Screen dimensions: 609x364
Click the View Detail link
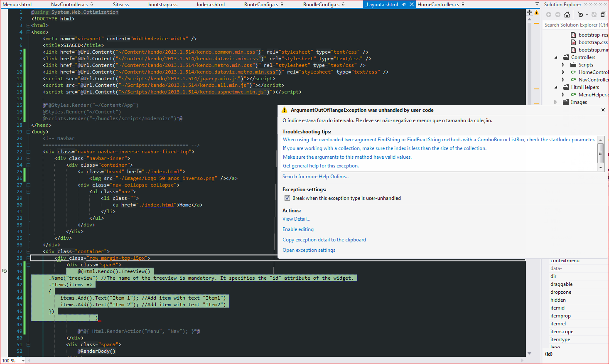[296, 219]
